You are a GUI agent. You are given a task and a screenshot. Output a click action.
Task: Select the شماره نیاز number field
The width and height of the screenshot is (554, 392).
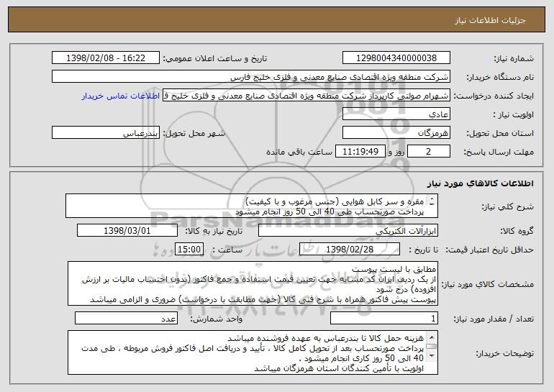(x=396, y=58)
